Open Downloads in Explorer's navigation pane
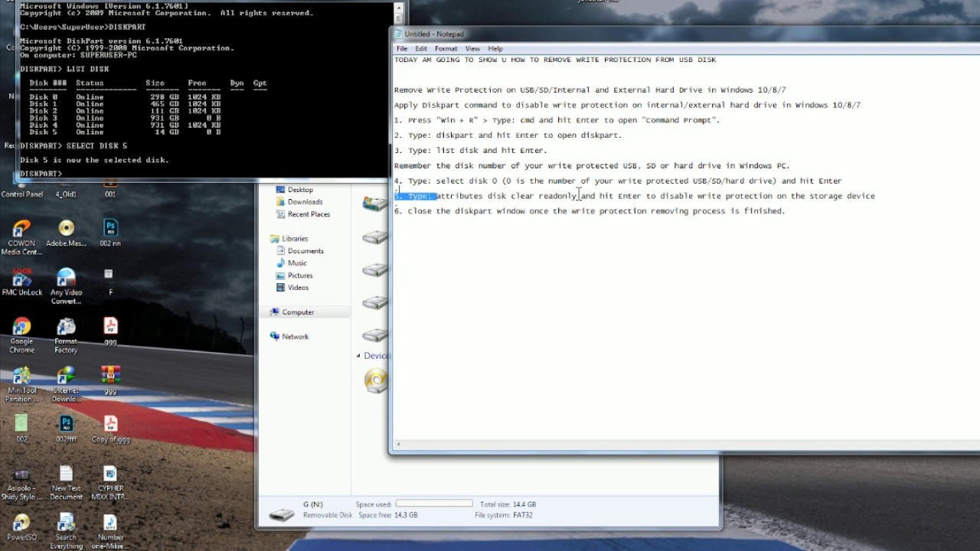Screen dimensions: 980x551 click(x=305, y=202)
